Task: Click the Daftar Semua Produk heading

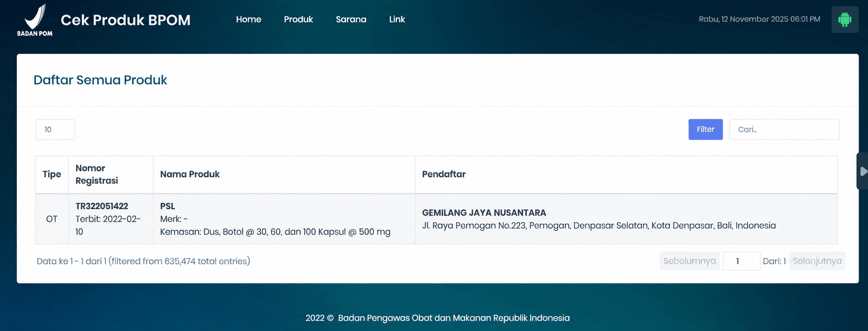Action: click(x=100, y=80)
